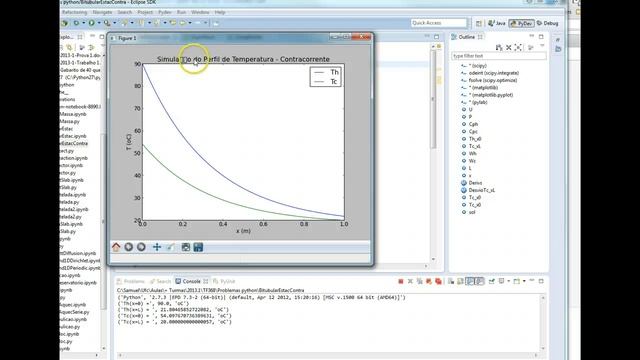Viewport: 640px width, 360px height.
Task: Expand all items in Outline toolbar
Action: (x=518, y=47)
